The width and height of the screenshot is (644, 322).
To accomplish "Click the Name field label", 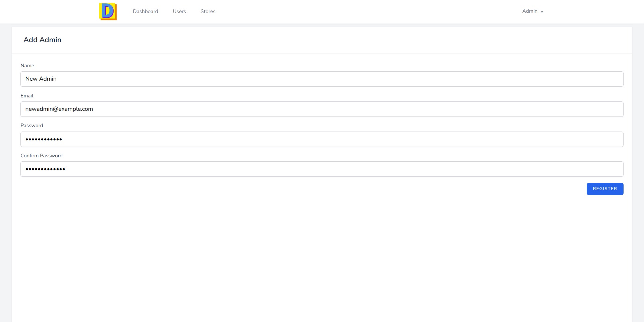I will (27, 66).
